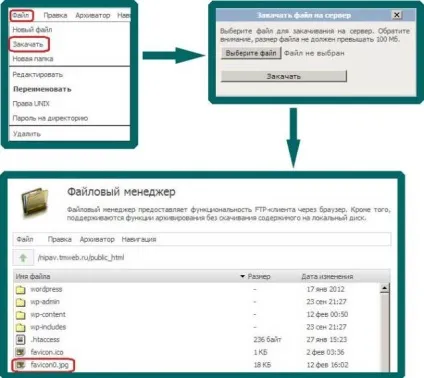Click the wp-content folder icon
The height and width of the screenshot is (378, 424).
21,315
